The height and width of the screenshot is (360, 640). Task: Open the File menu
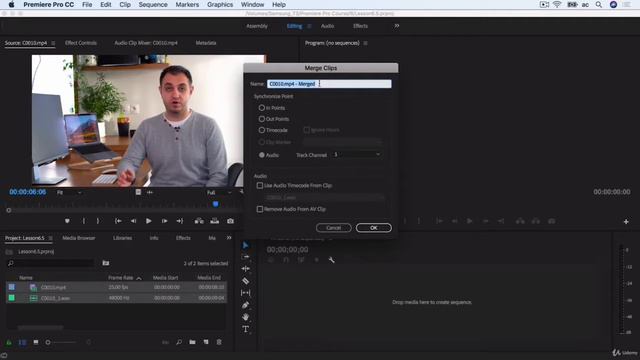tap(87, 4)
